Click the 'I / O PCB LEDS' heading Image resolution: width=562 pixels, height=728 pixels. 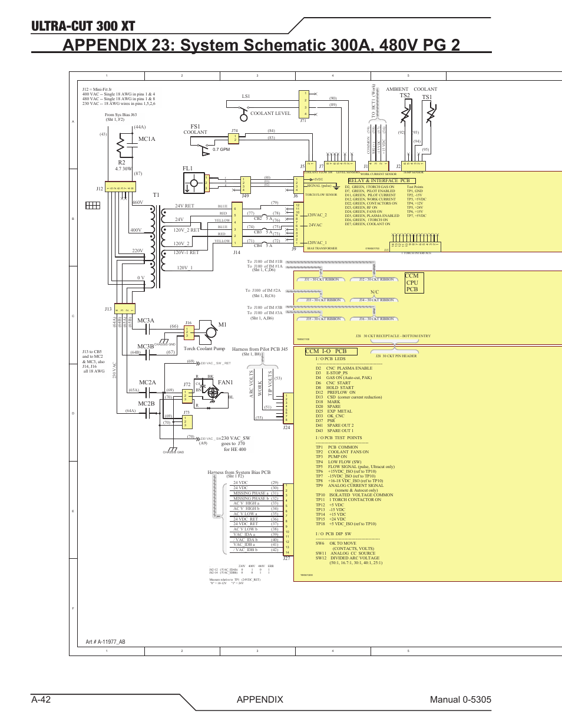point(330,359)
